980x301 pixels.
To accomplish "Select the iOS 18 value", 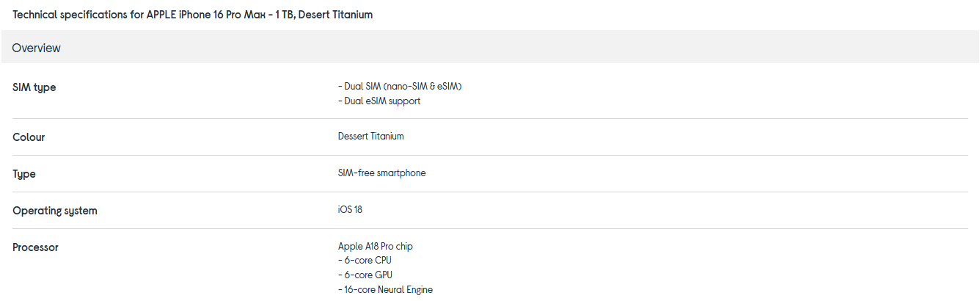I will coord(350,210).
